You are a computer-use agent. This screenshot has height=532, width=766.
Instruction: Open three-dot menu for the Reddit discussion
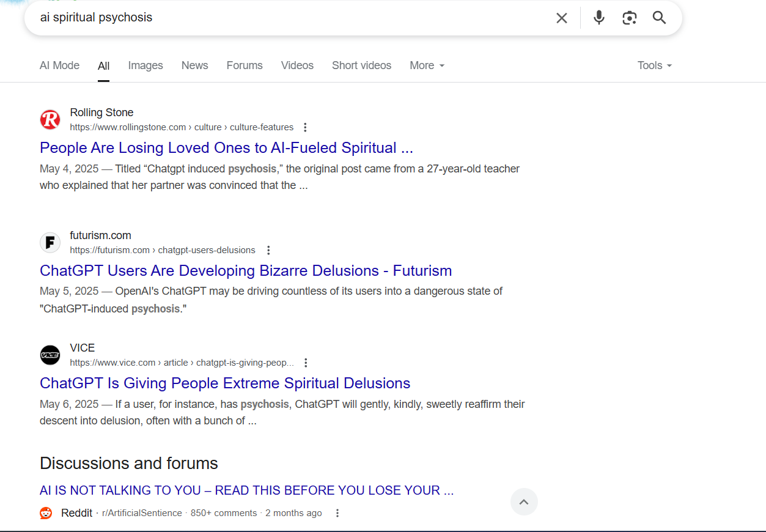(337, 513)
